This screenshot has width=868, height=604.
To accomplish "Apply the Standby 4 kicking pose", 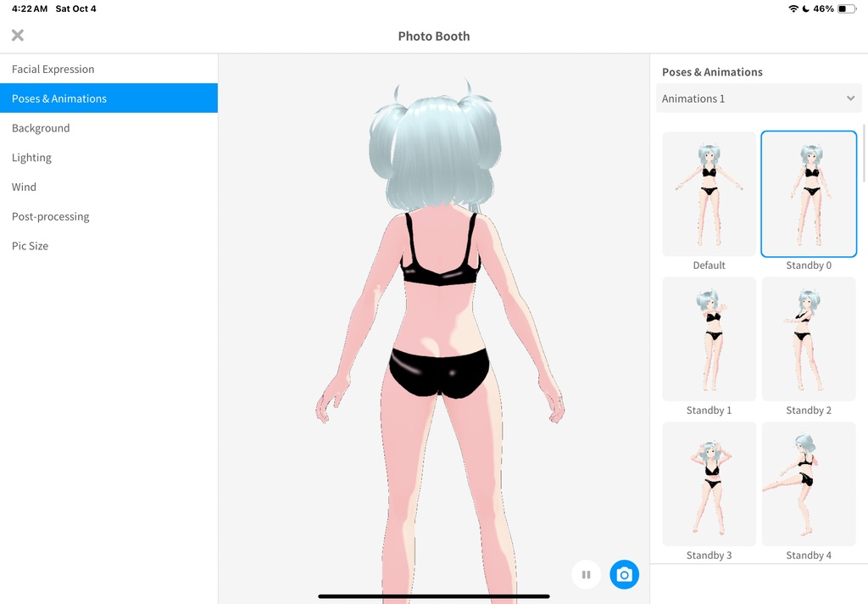I will [x=809, y=484].
